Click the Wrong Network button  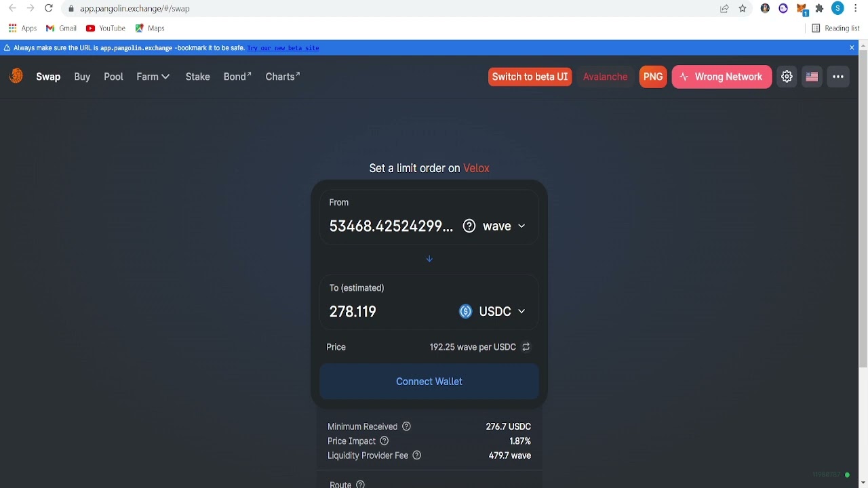coord(722,77)
